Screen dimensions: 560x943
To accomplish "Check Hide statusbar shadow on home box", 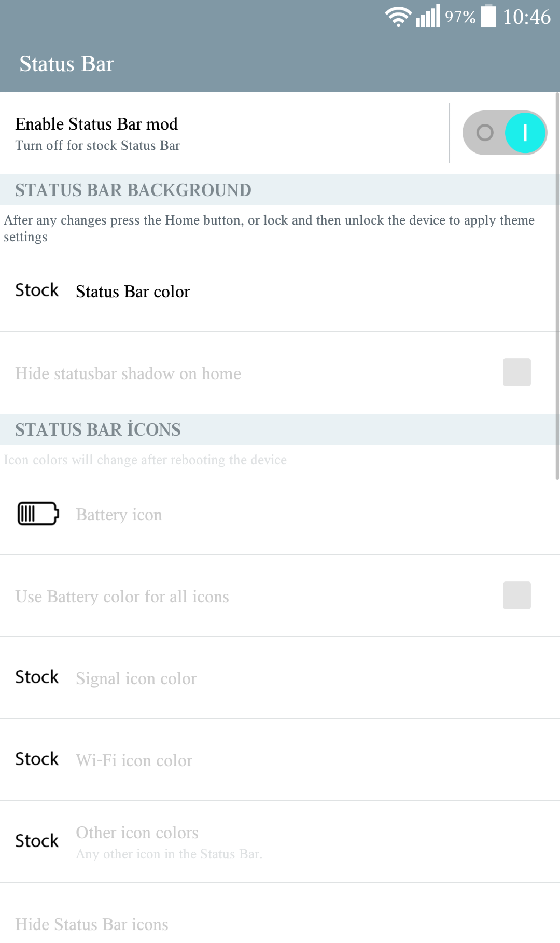I will (516, 372).
